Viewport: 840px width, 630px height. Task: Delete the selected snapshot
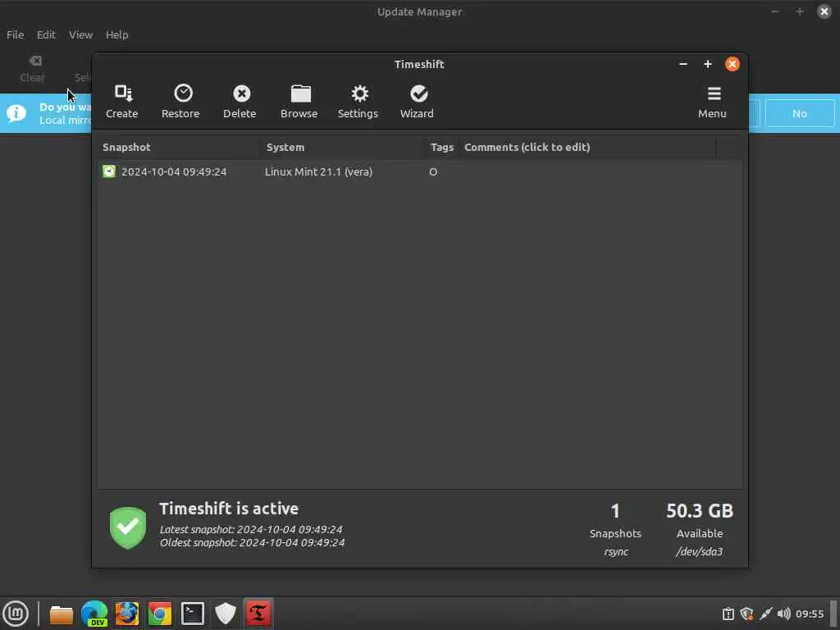click(240, 102)
